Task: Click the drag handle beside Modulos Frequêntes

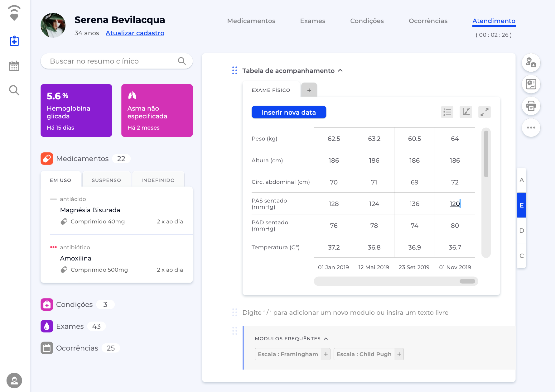Action: pyautogui.click(x=235, y=331)
